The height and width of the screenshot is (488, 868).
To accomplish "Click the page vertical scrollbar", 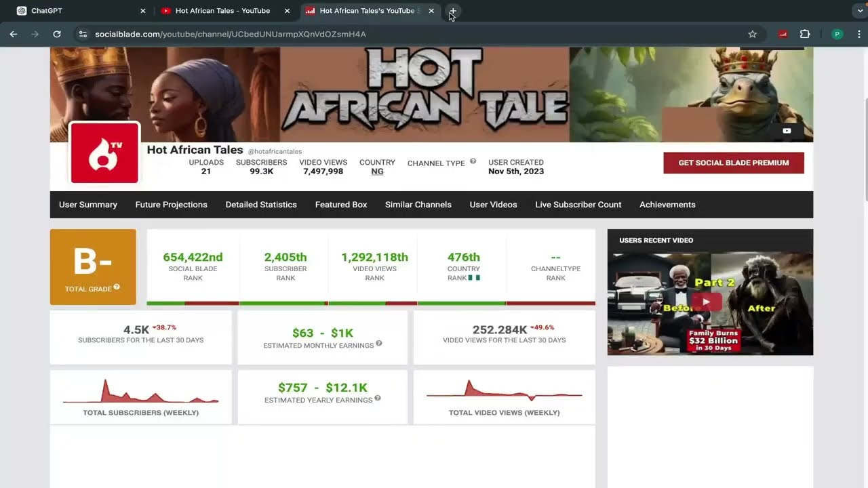I will click(x=865, y=149).
